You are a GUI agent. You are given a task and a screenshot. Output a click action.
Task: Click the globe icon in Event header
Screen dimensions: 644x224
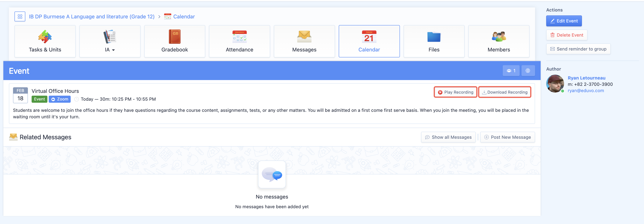(x=528, y=71)
